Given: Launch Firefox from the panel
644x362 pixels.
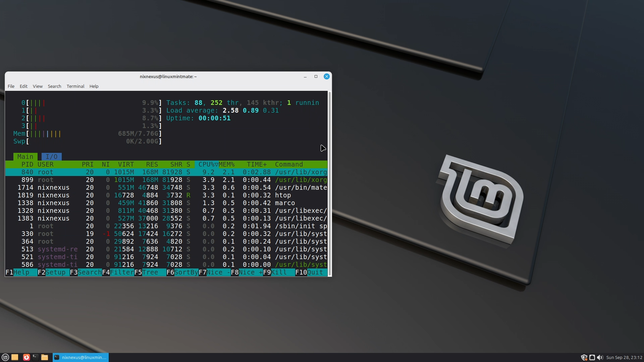Looking at the screenshot, I should [x=26, y=357].
